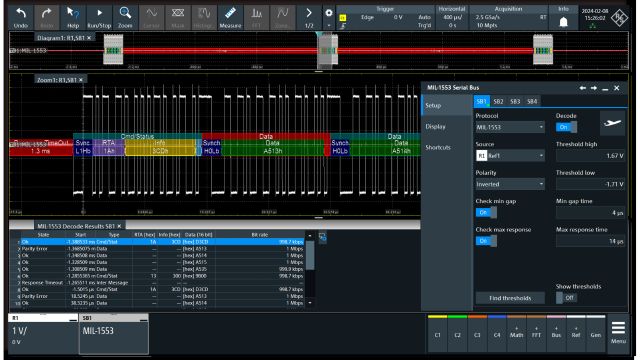
Task: Go to toolbar page 1/2 arrow
Action: (x=309, y=18)
